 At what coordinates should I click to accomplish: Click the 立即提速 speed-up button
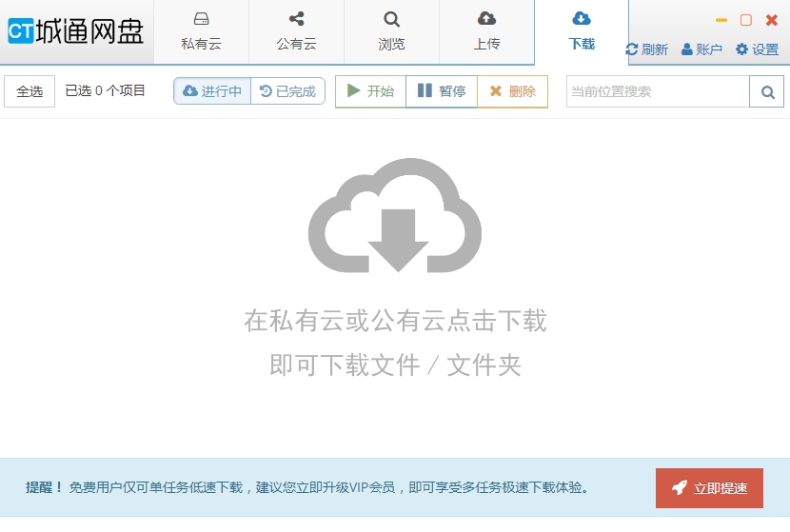[709, 487]
